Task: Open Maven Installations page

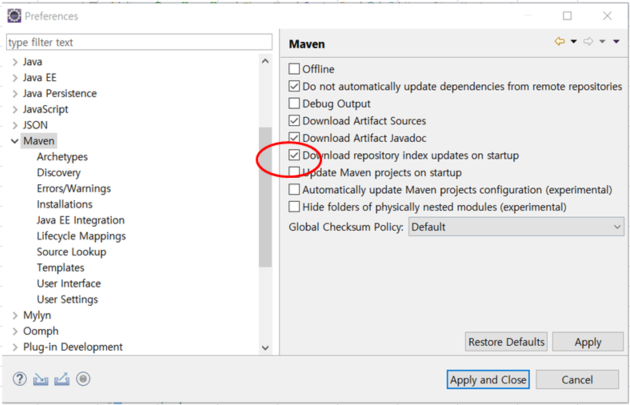Action: point(65,204)
